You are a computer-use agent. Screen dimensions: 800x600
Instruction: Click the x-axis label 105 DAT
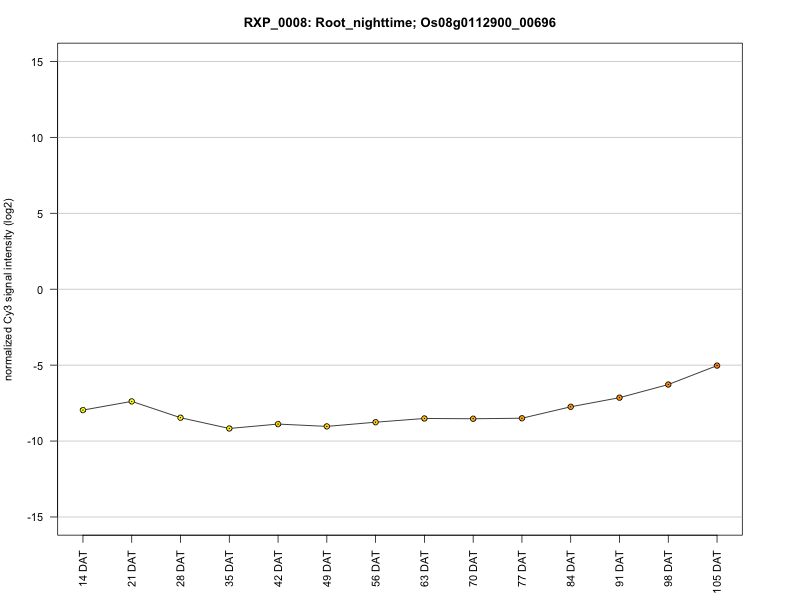point(717,572)
